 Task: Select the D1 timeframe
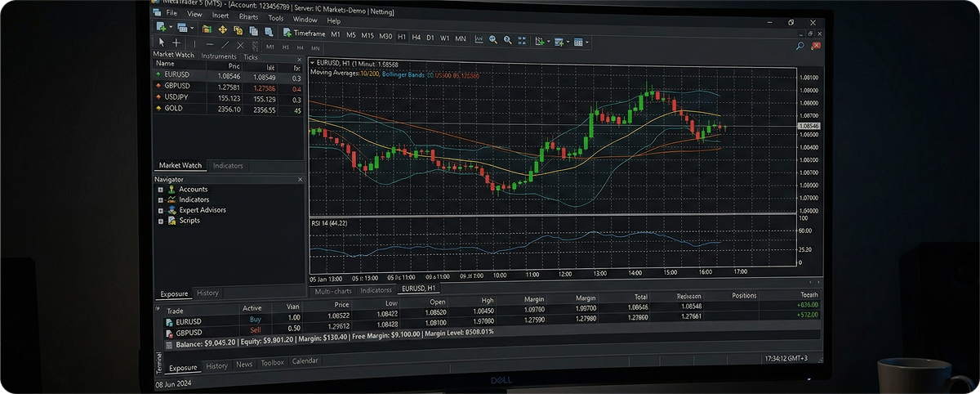[x=430, y=38]
